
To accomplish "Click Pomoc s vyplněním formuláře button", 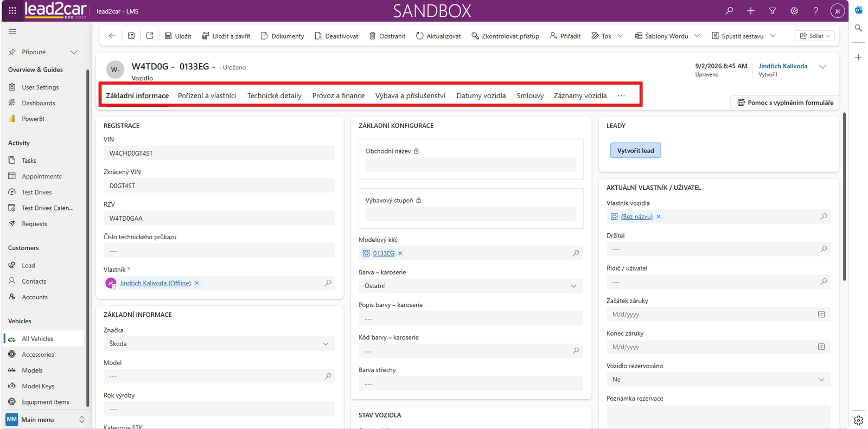I will tap(785, 103).
